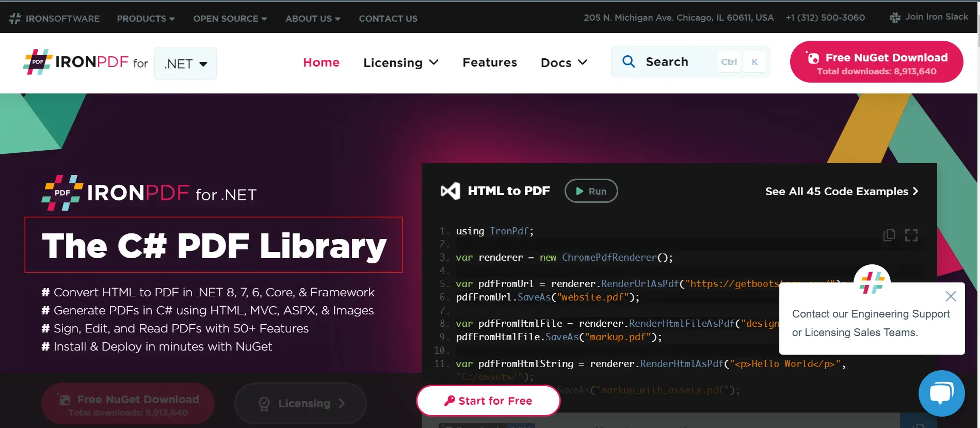This screenshot has width=980, height=428.
Task: Click the NuGet package icon in the header button
Action: [x=813, y=58]
